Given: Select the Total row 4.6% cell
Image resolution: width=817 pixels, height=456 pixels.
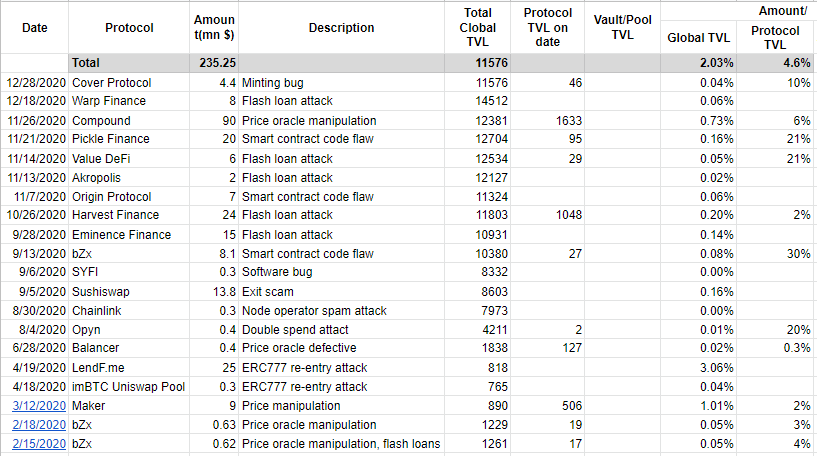Looking at the screenshot, I should pyautogui.click(x=775, y=63).
